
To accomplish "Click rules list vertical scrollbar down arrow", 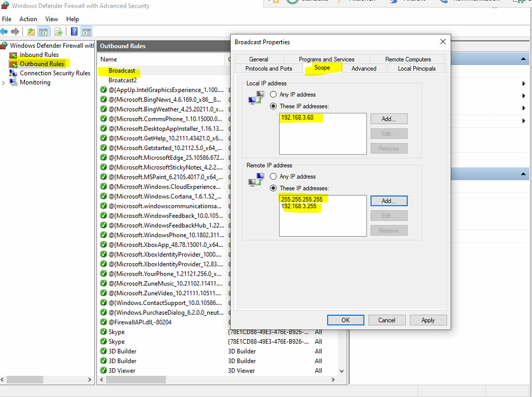I will 342,371.
